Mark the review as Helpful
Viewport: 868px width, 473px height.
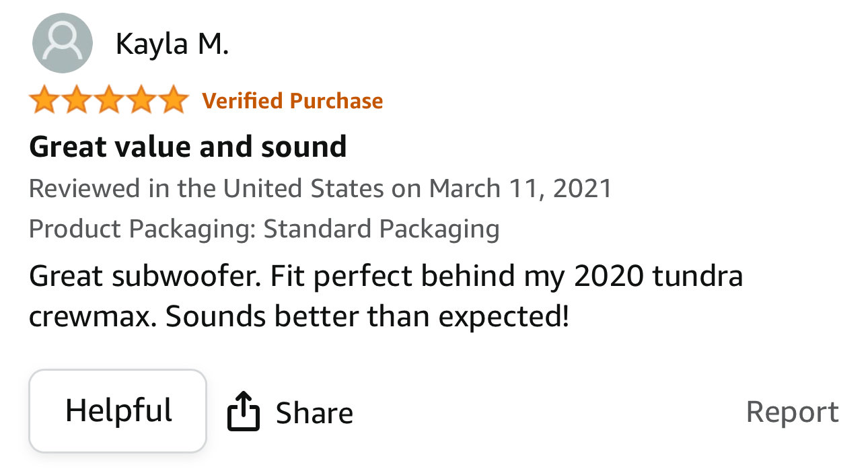coord(118,410)
